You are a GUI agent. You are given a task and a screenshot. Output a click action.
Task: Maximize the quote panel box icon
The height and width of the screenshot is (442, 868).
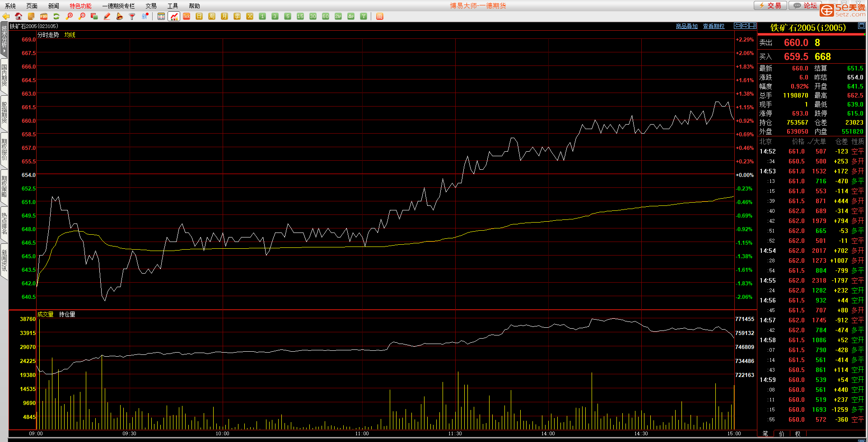click(861, 26)
